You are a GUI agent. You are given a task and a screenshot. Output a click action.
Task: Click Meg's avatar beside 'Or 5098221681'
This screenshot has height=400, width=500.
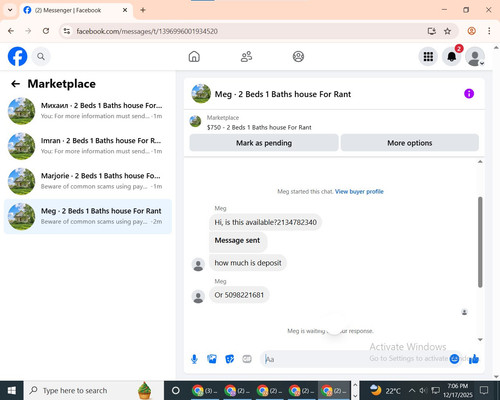coord(198,296)
